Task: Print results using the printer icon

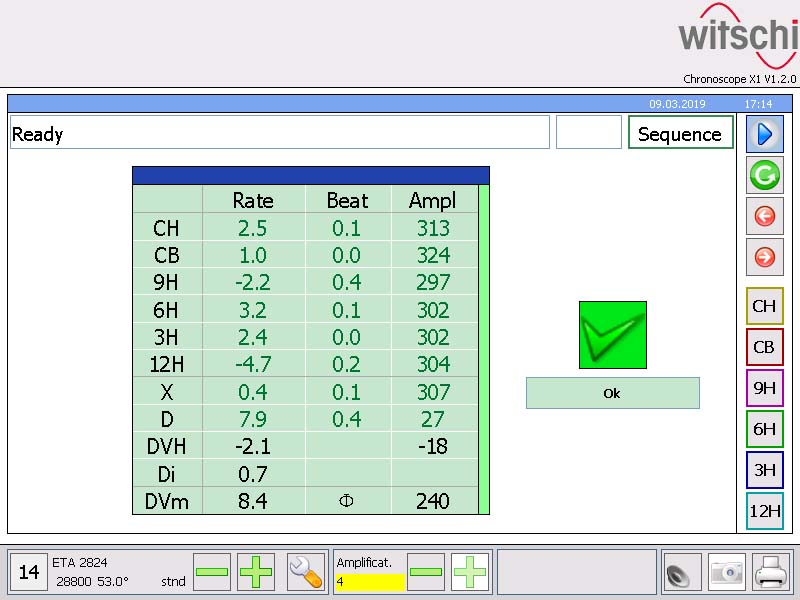Action: coord(772,572)
